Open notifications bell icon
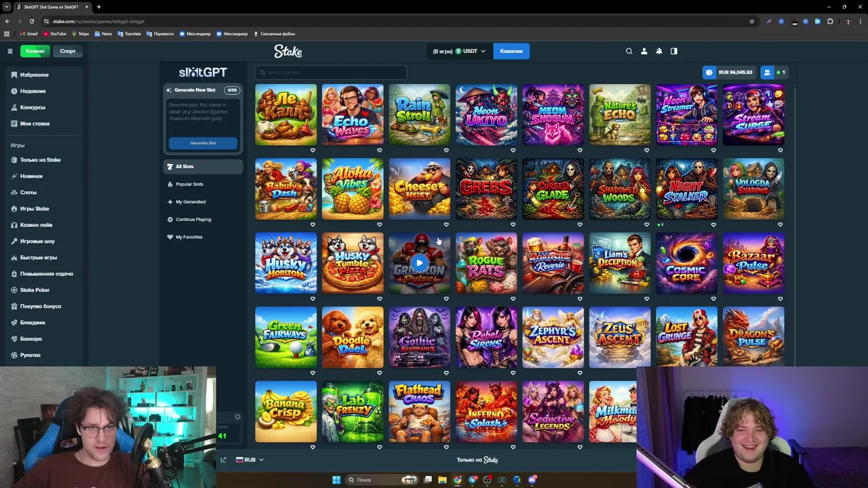This screenshot has height=488, width=868. [659, 51]
